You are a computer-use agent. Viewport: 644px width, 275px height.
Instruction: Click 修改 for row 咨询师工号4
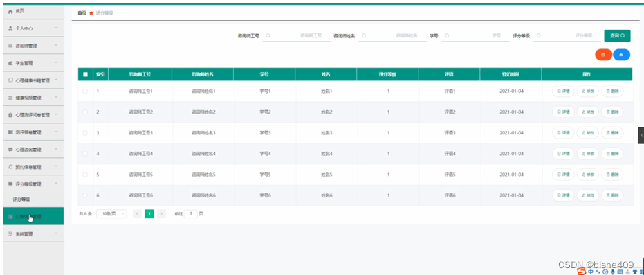tap(588, 154)
